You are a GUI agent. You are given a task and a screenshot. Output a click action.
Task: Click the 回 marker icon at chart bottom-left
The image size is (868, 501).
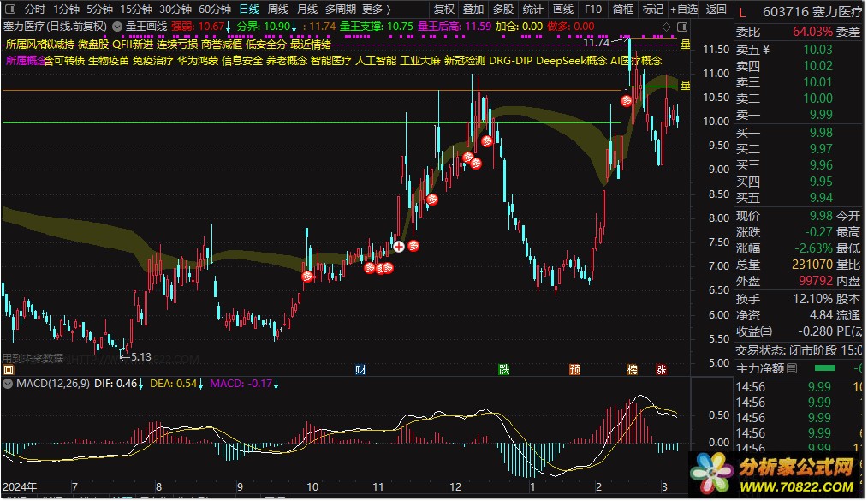[9, 370]
